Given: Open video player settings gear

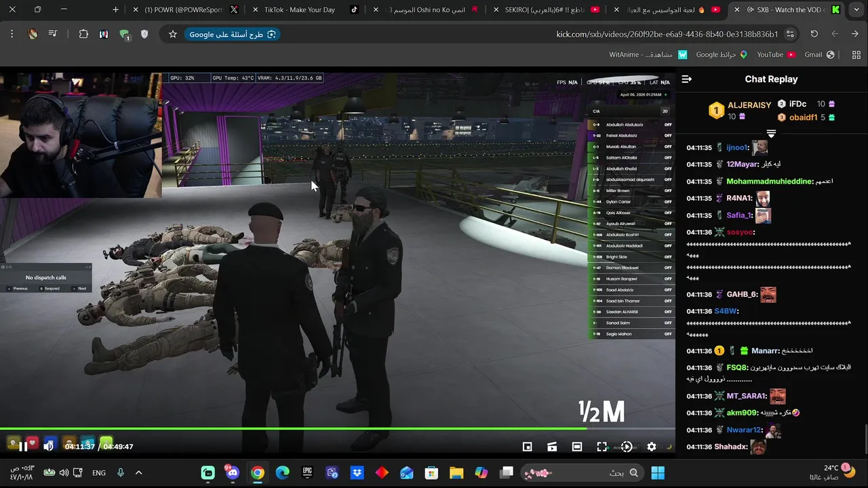Looking at the screenshot, I should click(652, 447).
